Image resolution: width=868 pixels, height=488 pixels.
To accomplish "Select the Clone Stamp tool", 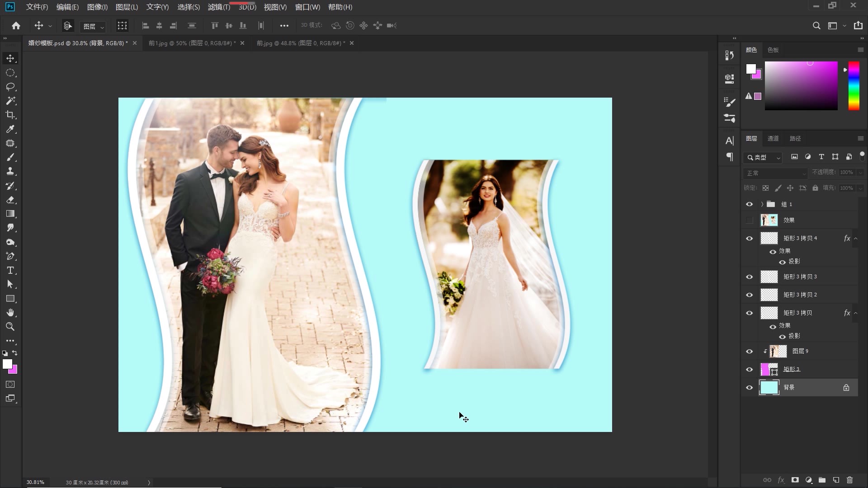I will (10, 171).
